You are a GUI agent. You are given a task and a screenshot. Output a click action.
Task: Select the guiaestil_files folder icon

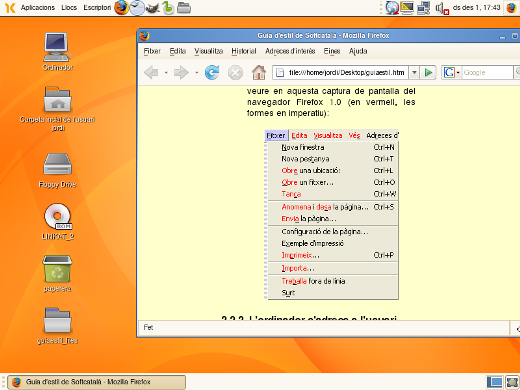click(x=57, y=326)
